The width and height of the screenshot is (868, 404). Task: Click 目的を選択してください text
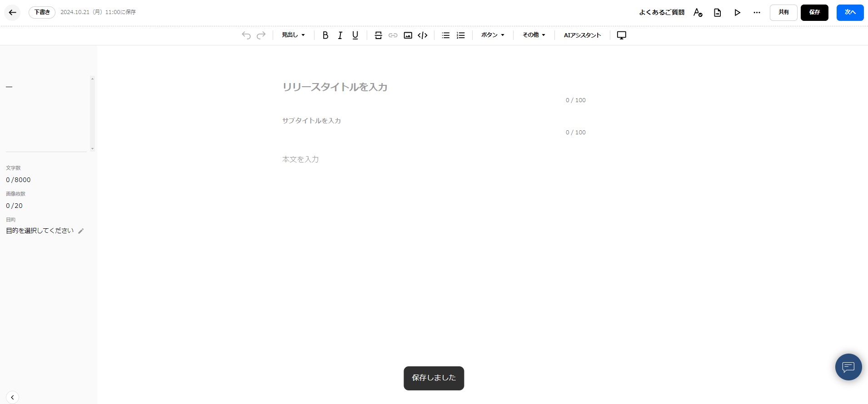point(40,231)
